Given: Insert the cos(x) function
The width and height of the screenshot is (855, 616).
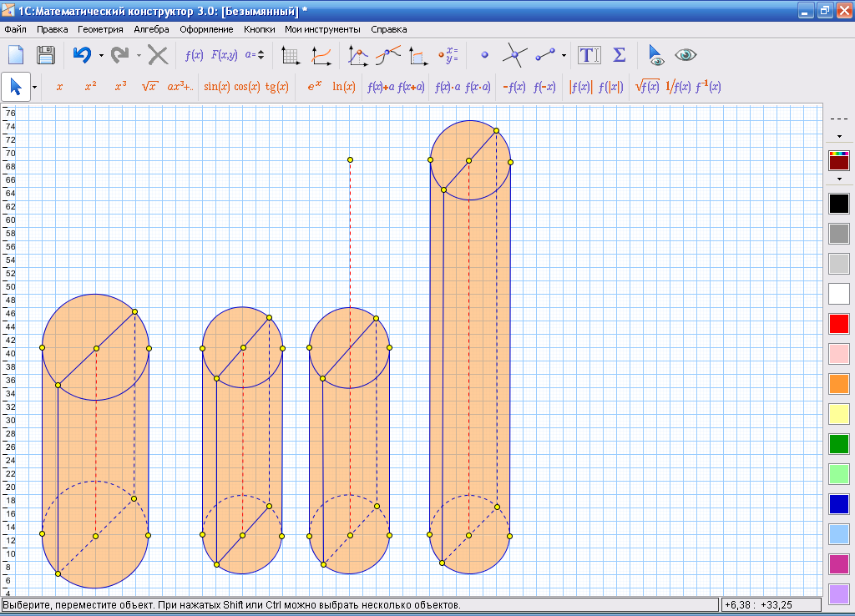Looking at the screenshot, I should click(247, 87).
